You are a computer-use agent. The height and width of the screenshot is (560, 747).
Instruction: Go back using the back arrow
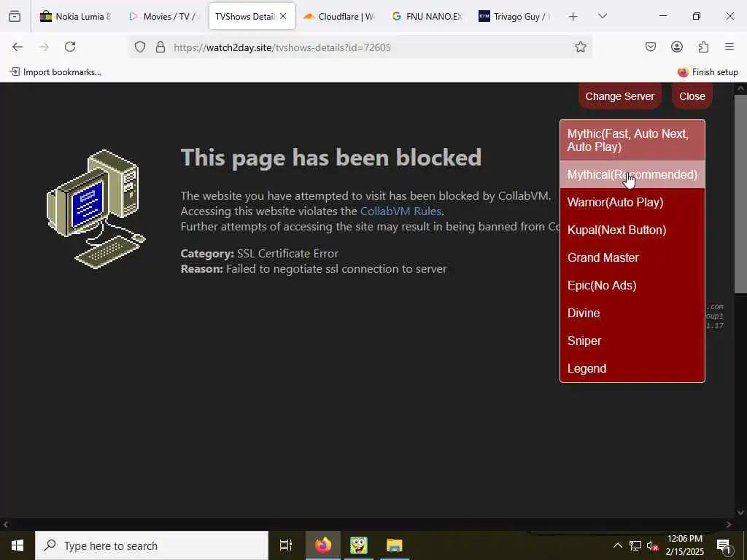click(x=18, y=47)
